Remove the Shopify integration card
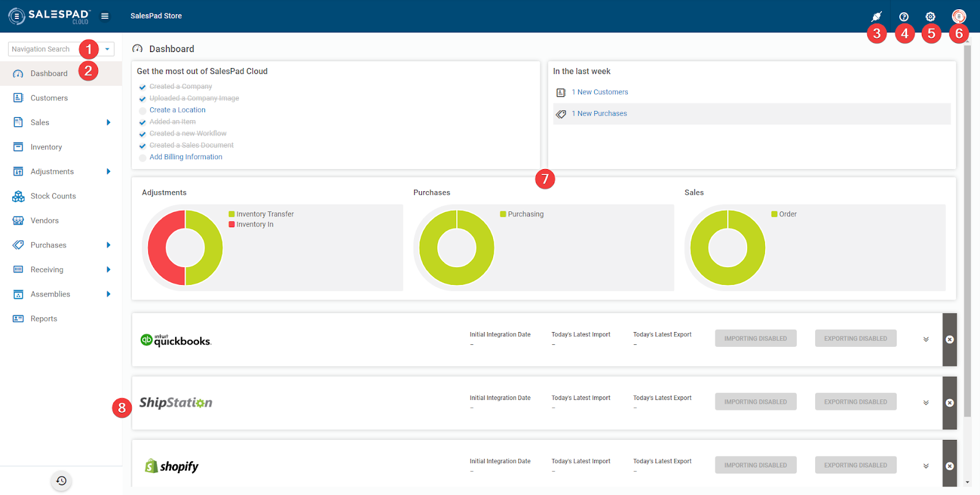Viewport: 980px width, 495px height. (949, 466)
